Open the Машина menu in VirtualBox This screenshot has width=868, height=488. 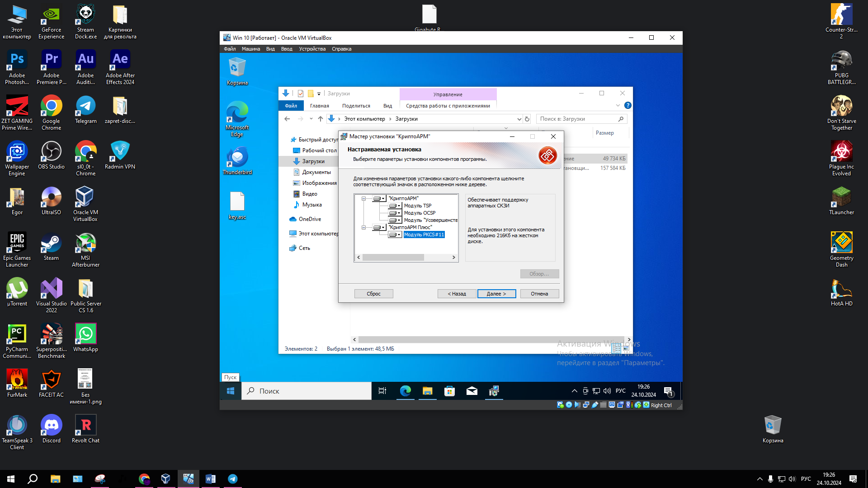coord(251,49)
